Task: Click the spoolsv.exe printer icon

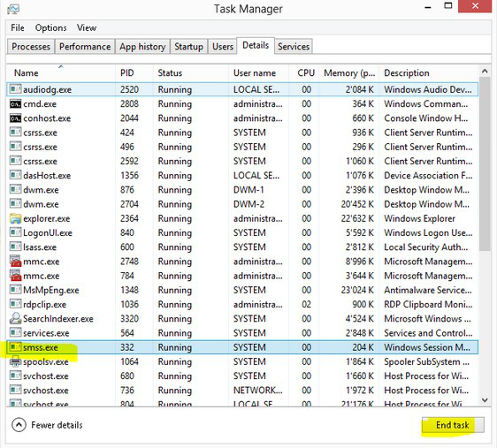Action: [x=15, y=361]
